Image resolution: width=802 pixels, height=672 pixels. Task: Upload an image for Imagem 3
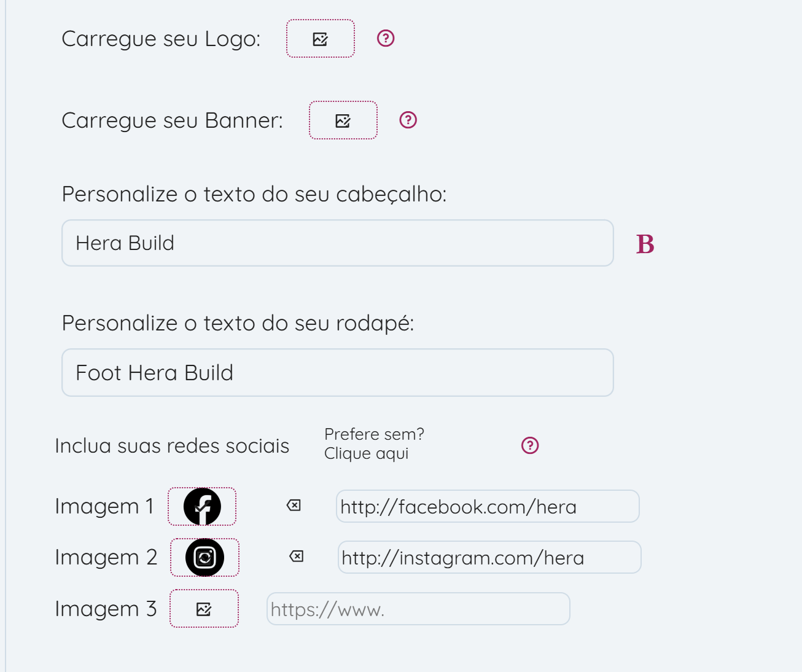[204, 609]
